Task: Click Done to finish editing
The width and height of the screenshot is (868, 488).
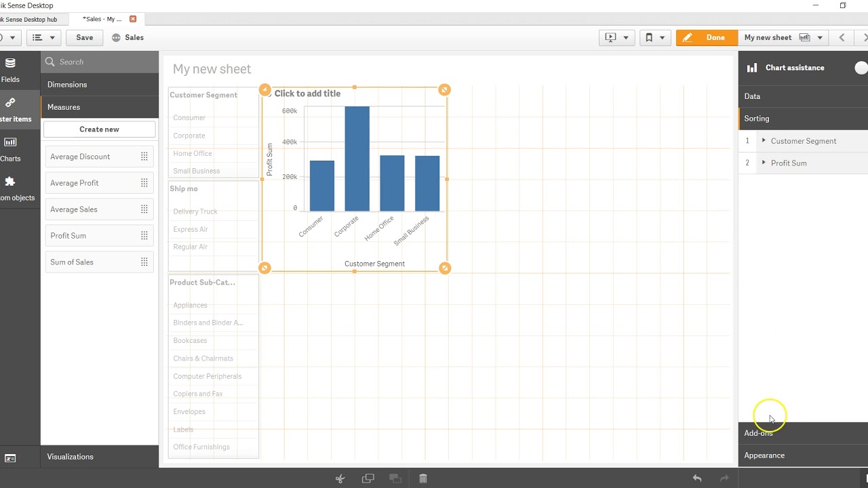Action: pos(707,37)
